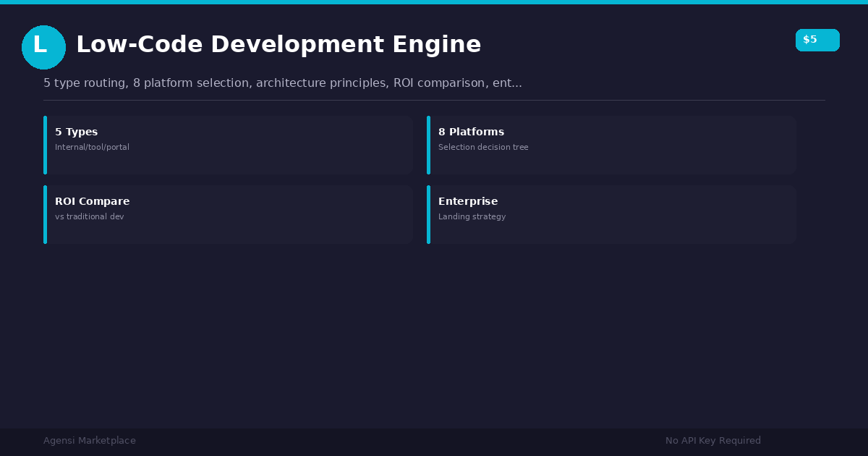The width and height of the screenshot is (868, 456).
Task: Click the $5 price badge
Action: click(x=817, y=40)
